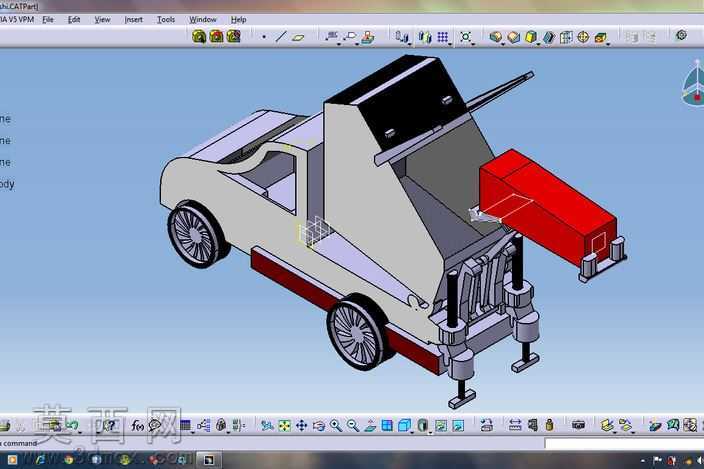Click the Zoom Out magnifier

353,425
